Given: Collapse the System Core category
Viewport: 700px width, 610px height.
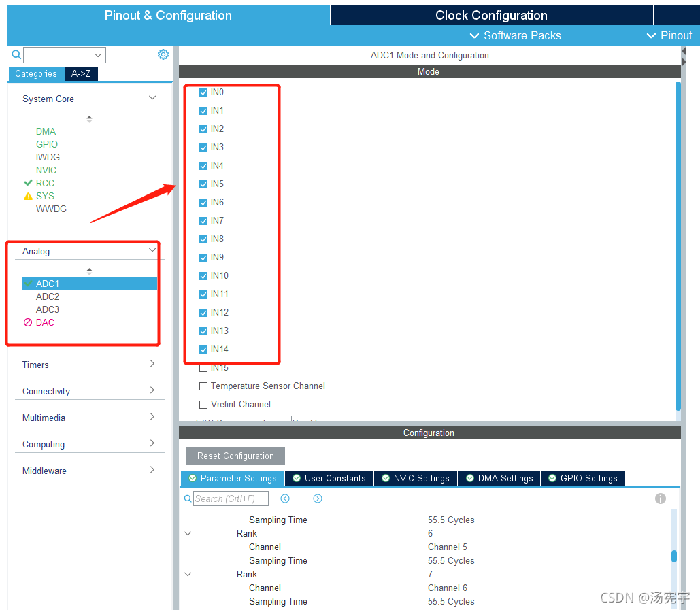Looking at the screenshot, I should [x=152, y=98].
